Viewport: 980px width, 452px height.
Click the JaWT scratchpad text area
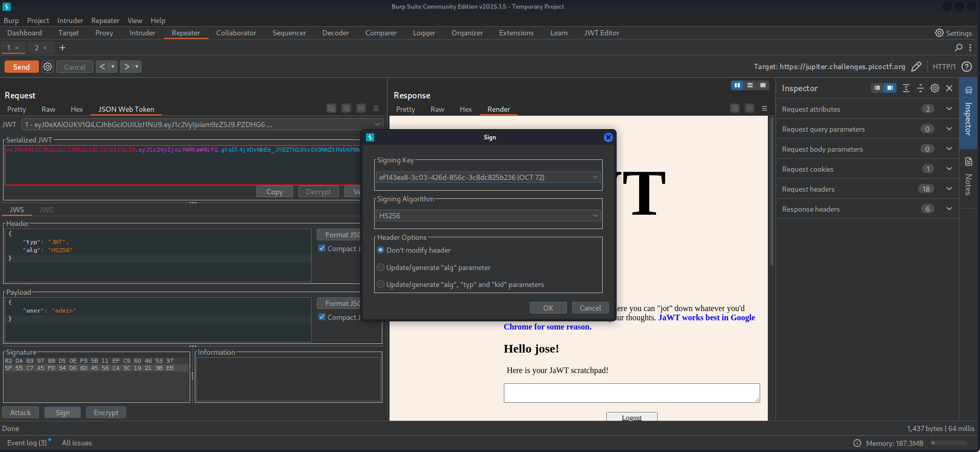tap(631, 393)
